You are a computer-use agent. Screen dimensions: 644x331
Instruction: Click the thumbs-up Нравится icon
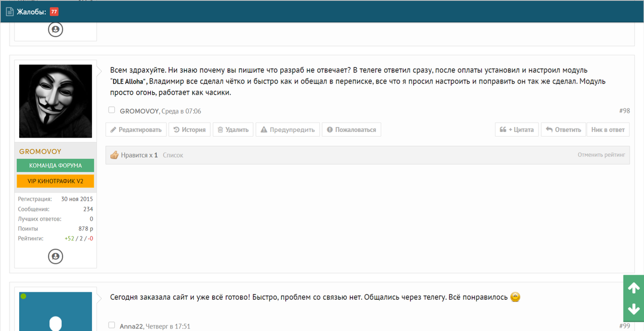click(x=114, y=155)
